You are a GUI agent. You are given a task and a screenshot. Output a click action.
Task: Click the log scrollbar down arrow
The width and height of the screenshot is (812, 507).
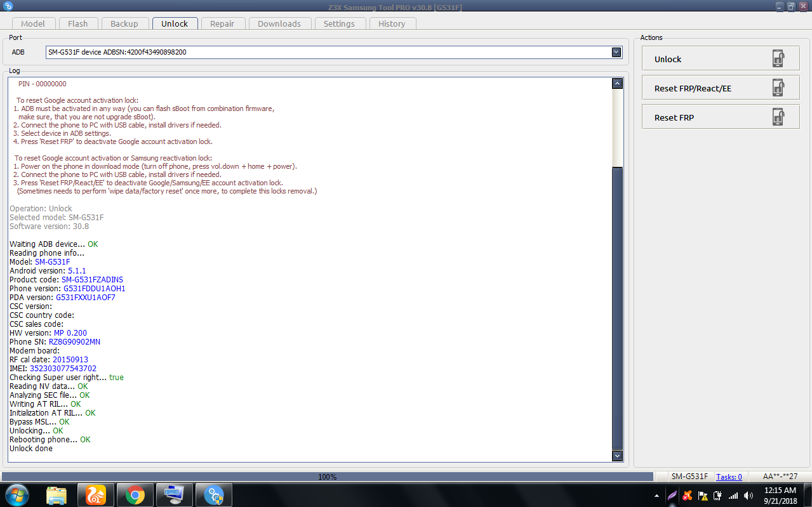[x=617, y=455]
